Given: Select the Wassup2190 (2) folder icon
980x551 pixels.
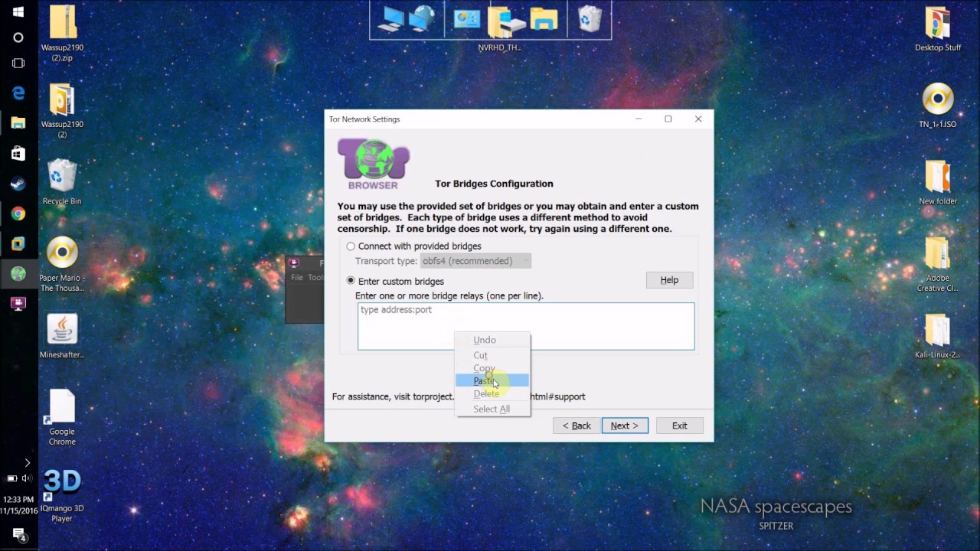Looking at the screenshot, I should point(62,111).
